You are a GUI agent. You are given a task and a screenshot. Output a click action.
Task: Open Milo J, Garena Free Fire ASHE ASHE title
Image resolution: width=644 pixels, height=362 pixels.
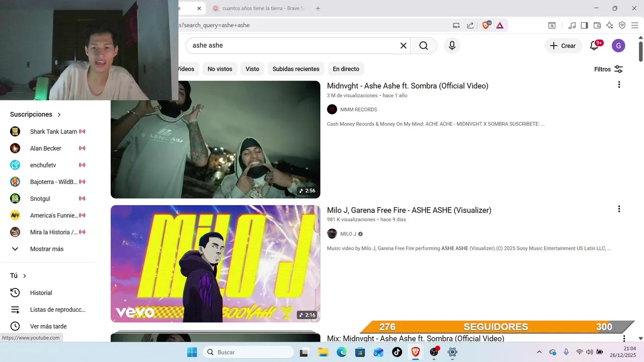409,210
